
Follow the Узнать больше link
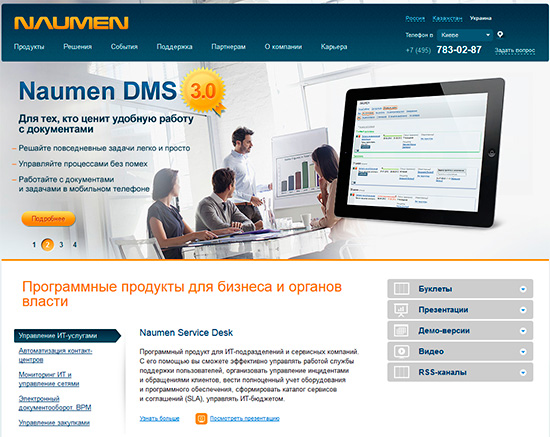159,418
